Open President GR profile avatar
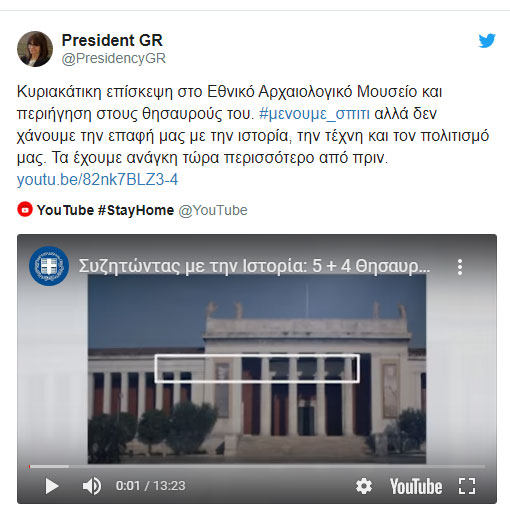This screenshot has width=510, height=509. click(x=35, y=49)
